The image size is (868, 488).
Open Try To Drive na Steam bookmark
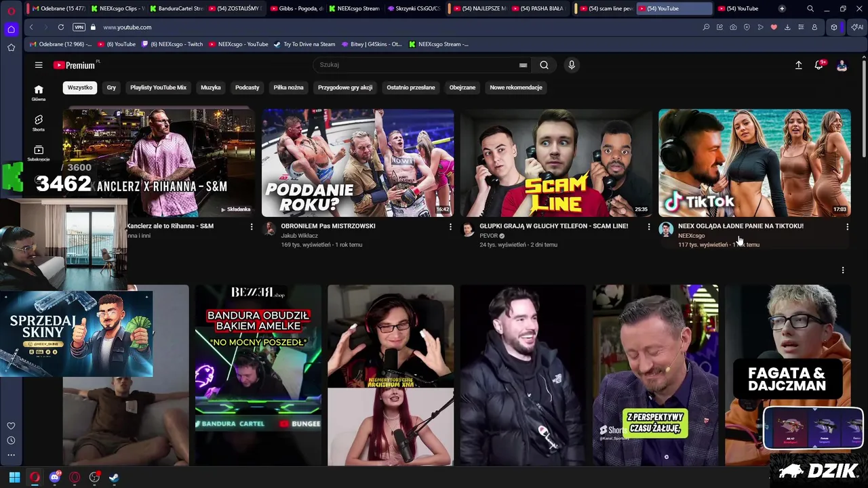pyautogui.click(x=304, y=44)
